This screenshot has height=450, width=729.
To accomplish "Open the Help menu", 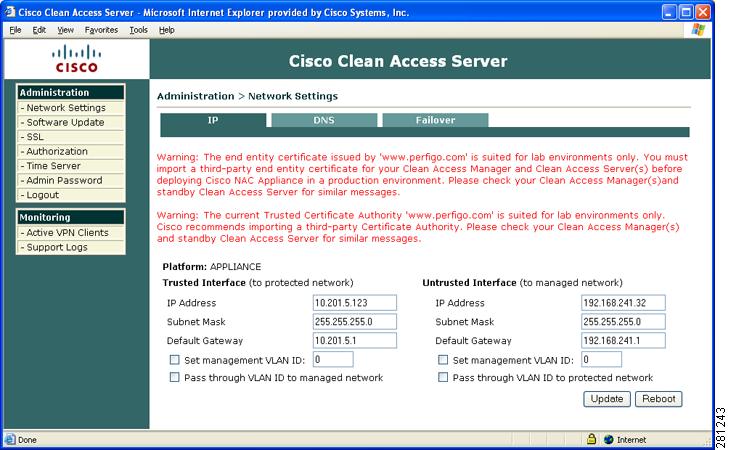I will [x=166, y=30].
